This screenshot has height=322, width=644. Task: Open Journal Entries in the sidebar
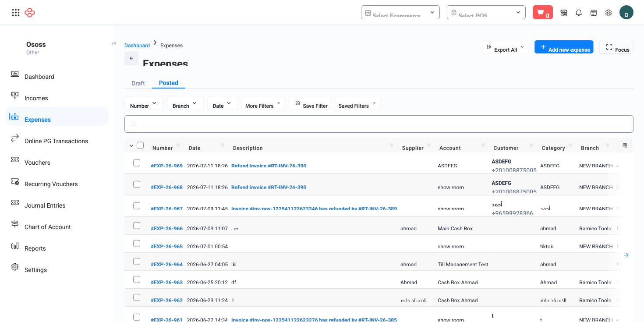tap(45, 205)
